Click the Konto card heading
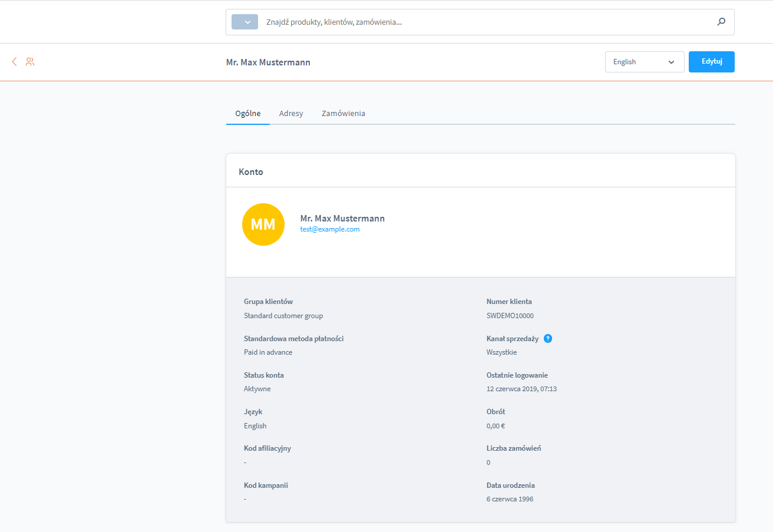This screenshot has height=532, width=773. tap(251, 171)
